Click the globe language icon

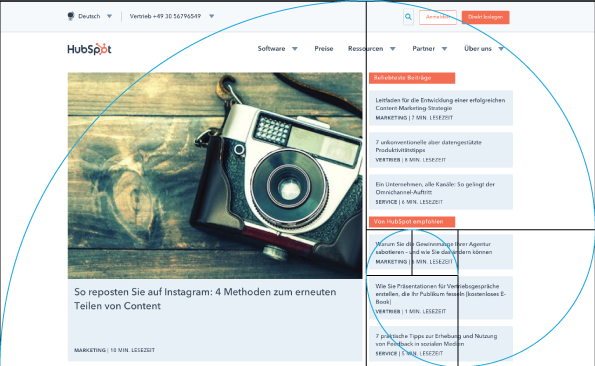tap(71, 16)
